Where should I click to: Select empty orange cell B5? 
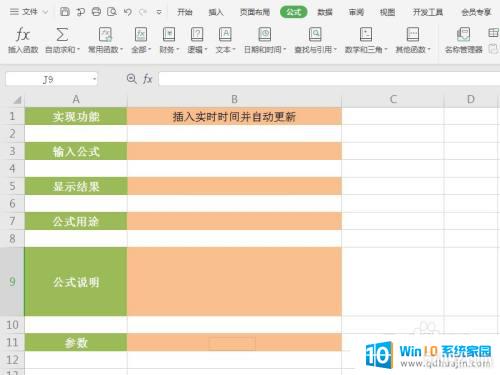[234, 186]
